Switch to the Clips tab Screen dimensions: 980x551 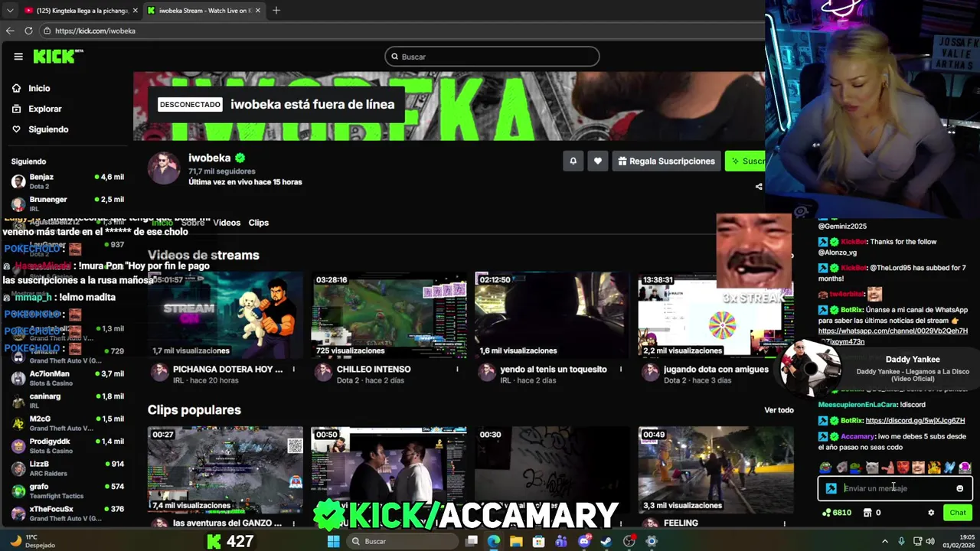[259, 223]
